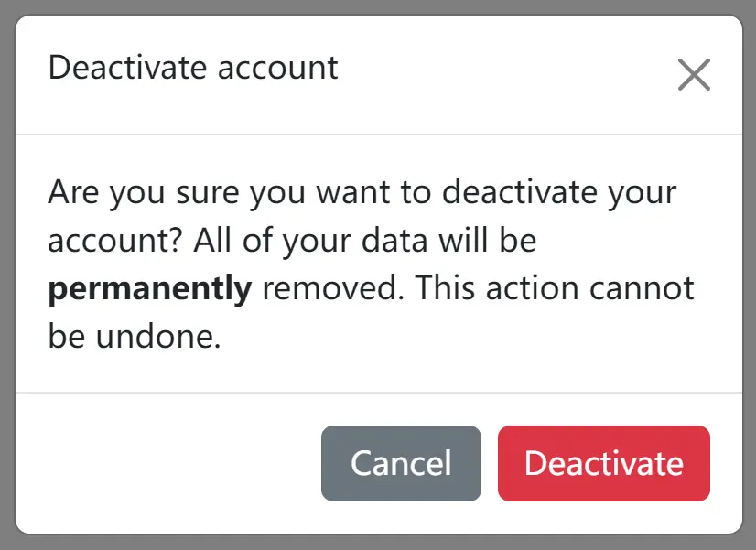Click the gray overlay below the dialog
The image size is (756, 550).
(378, 543)
